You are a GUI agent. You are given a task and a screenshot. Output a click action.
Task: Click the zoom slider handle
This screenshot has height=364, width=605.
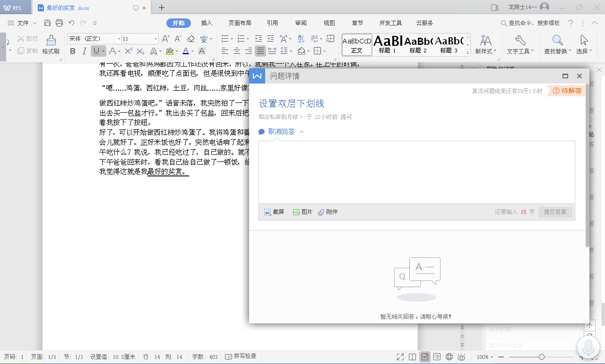[542, 357]
